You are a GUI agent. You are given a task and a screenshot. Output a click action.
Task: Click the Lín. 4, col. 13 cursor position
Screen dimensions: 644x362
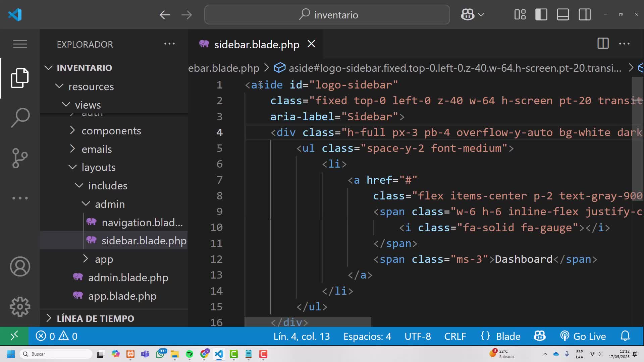coord(302,336)
